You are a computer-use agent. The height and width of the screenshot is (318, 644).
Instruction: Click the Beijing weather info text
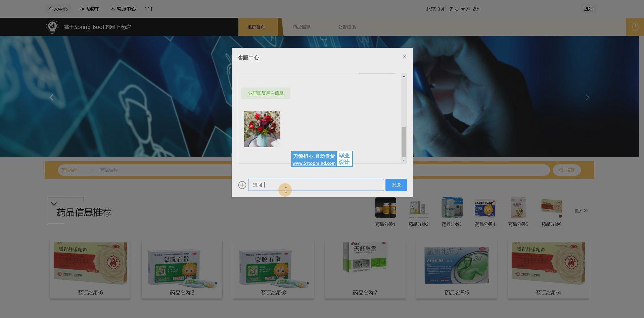click(453, 9)
